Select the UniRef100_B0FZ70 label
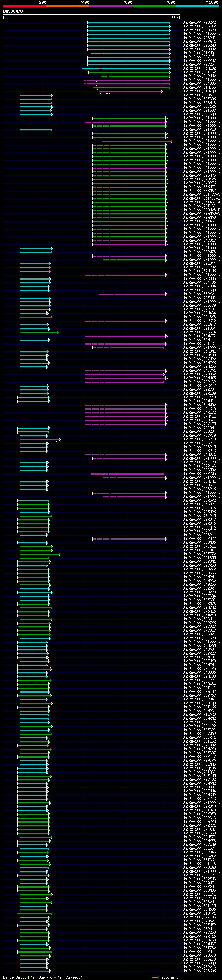 (x=199, y=554)
